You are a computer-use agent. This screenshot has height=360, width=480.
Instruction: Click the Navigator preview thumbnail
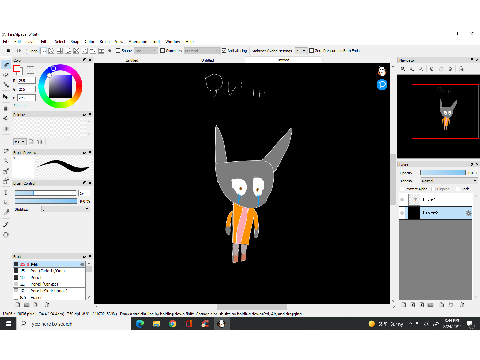438,116
